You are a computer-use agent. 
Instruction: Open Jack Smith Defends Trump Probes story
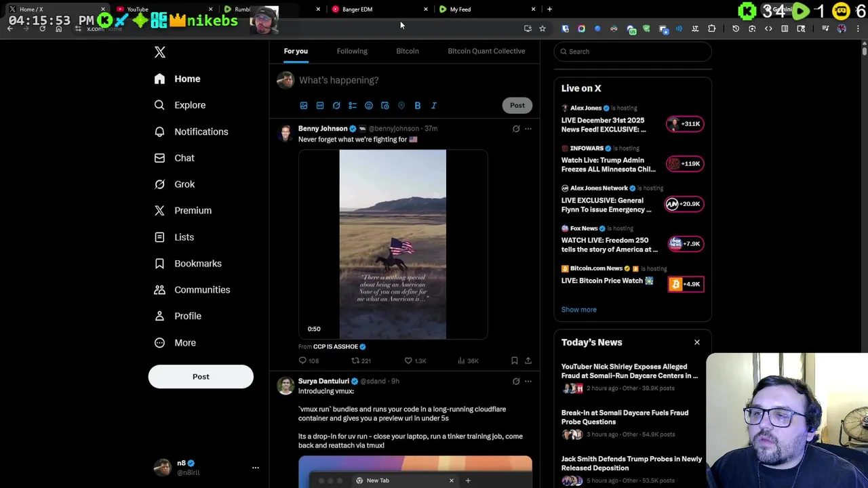[631, 464]
